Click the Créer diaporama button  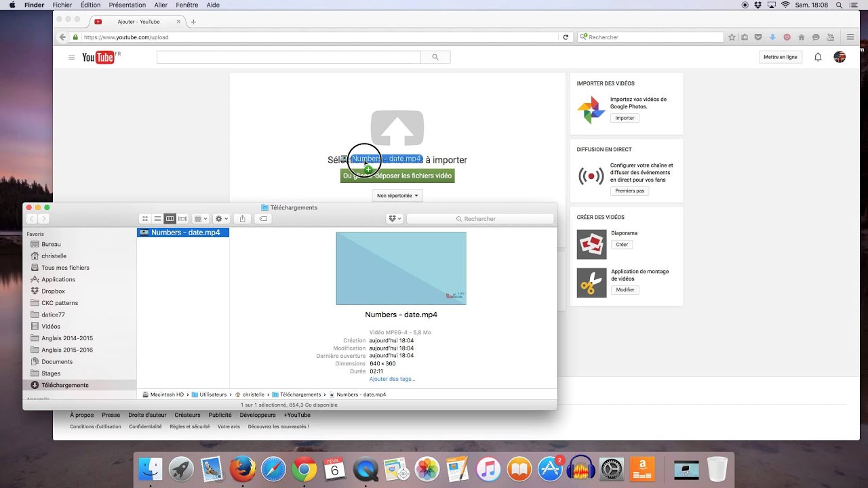(x=622, y=245)
